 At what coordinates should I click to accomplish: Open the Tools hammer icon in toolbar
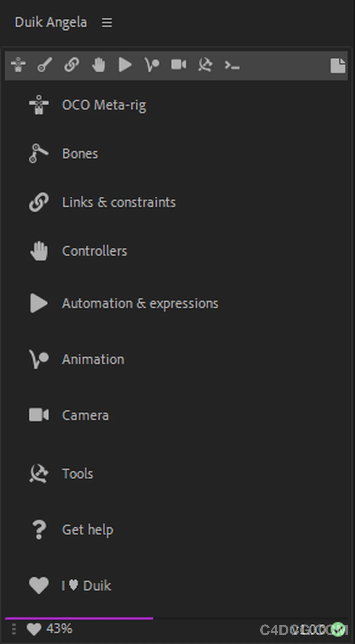tap(205, 65)
